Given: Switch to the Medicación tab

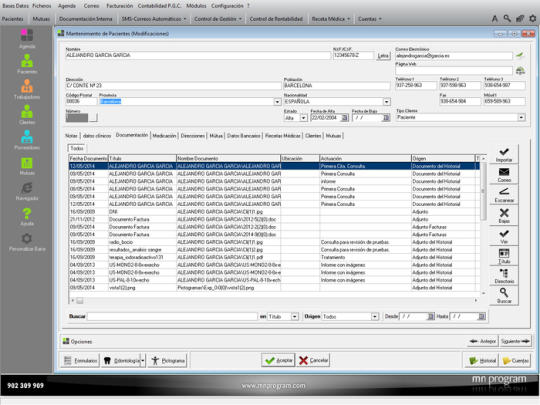Looking at the screenshot, I should (x=164, y=136).
